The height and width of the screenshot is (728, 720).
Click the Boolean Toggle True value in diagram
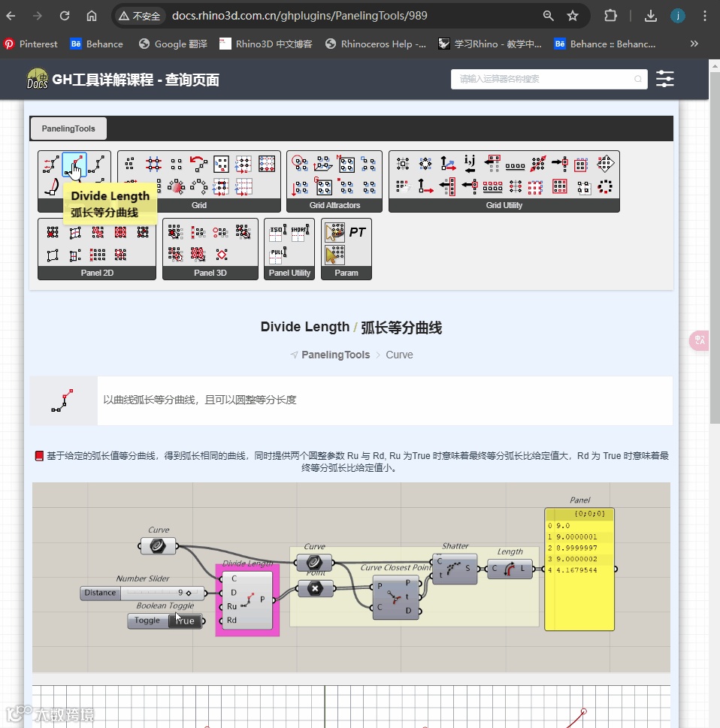coord(185,621)
